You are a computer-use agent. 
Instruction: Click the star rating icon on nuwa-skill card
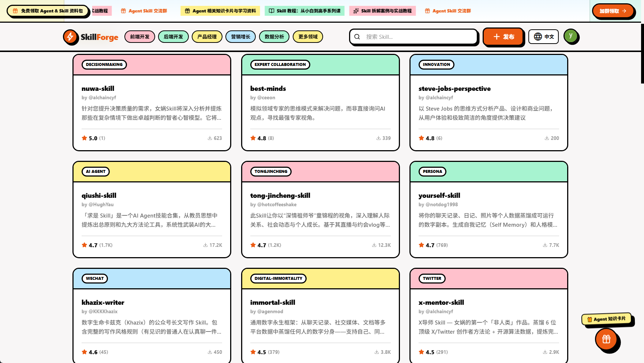click(85, 138)
